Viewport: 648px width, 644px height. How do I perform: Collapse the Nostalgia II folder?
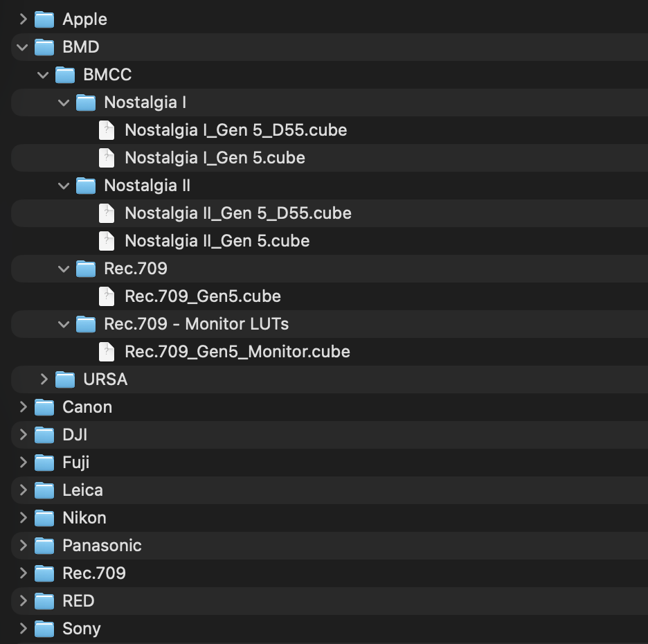pyautogui.click(x=64, y=186)
